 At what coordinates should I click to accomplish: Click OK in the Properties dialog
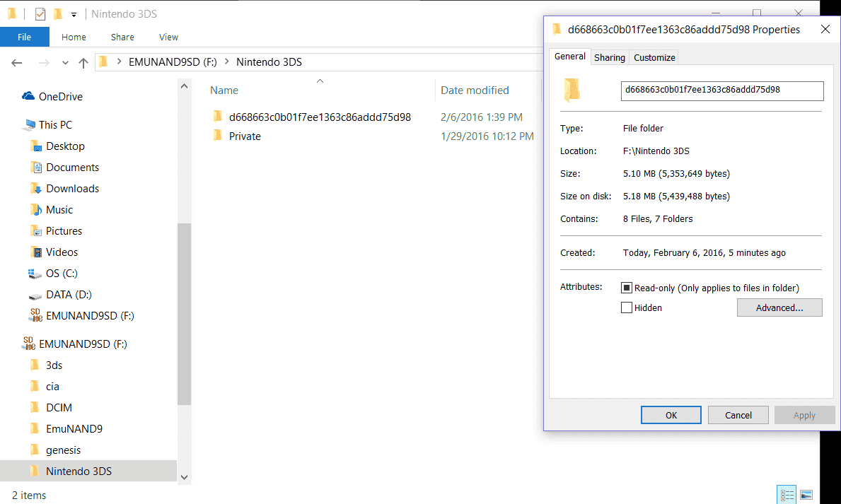(x=671, y=415)
